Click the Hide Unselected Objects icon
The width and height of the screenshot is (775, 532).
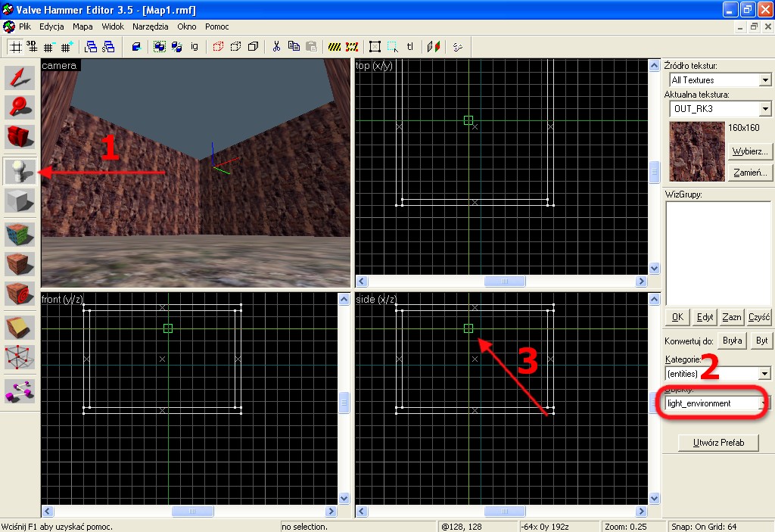(236, 47)
